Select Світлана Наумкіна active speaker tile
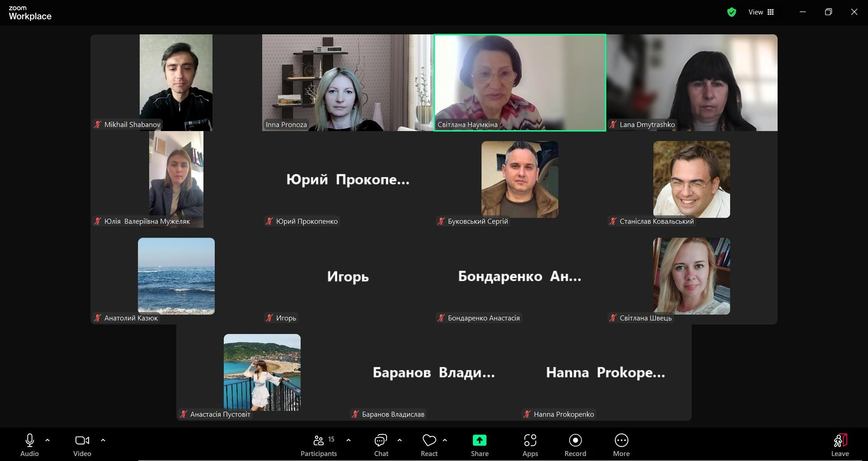Screen dimensions: 868x461 pyautogui.click(x=520, y=83)
